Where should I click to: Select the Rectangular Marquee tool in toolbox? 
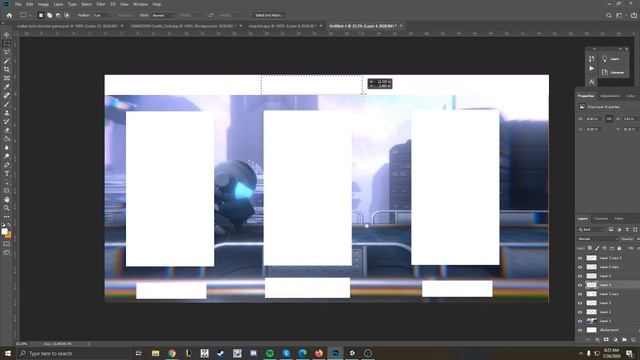pos(7,43)
